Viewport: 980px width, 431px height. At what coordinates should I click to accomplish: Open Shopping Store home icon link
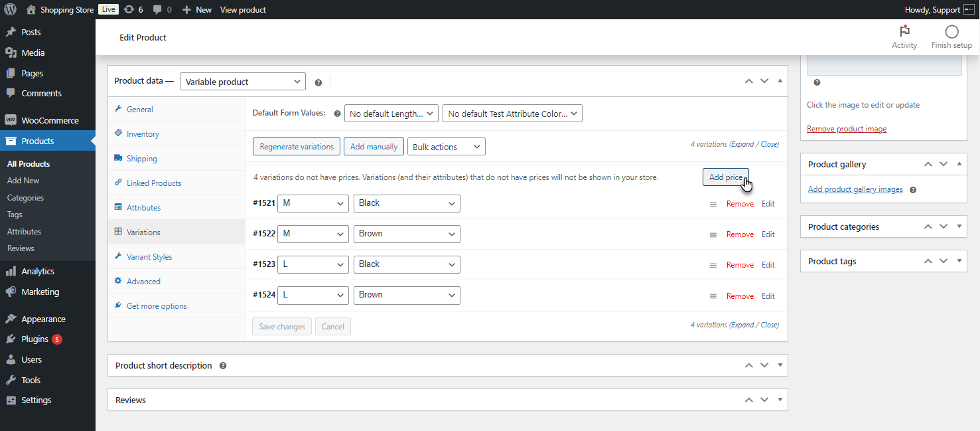[x=31, y=10]
